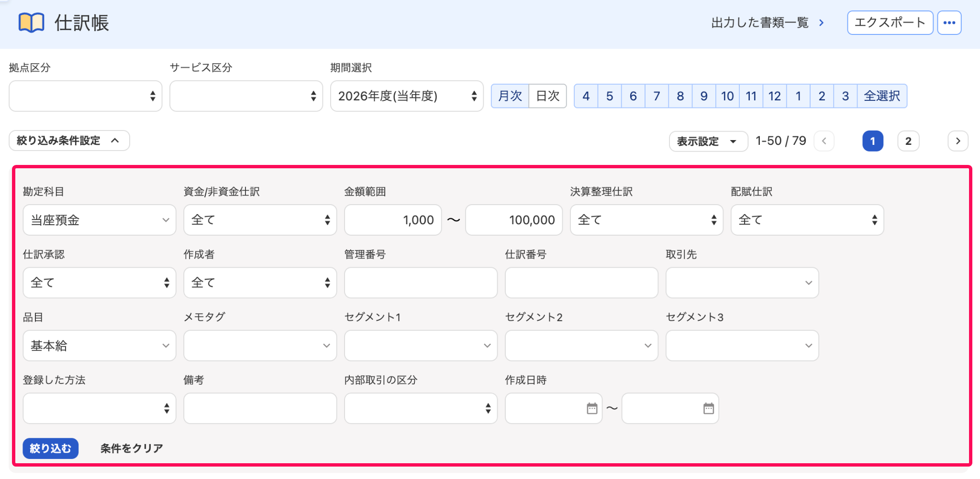Open 出力した書類一覧 link
This screenshot has width=980, height=479.
[x=768, y=22]
